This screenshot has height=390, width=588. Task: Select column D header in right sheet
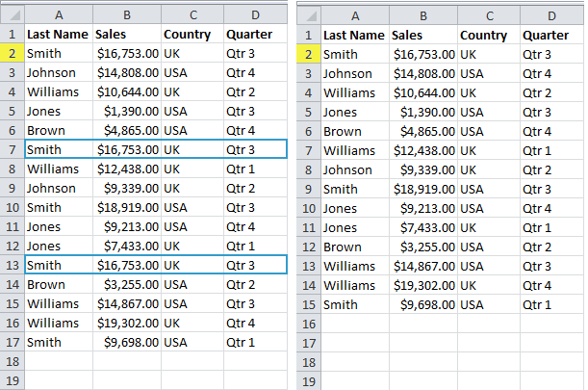(551, 15)
